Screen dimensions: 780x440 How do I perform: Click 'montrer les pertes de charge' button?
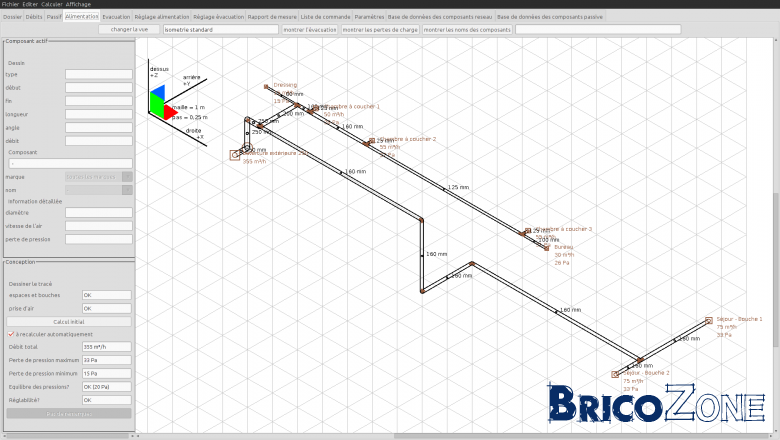tap(380, 29)
